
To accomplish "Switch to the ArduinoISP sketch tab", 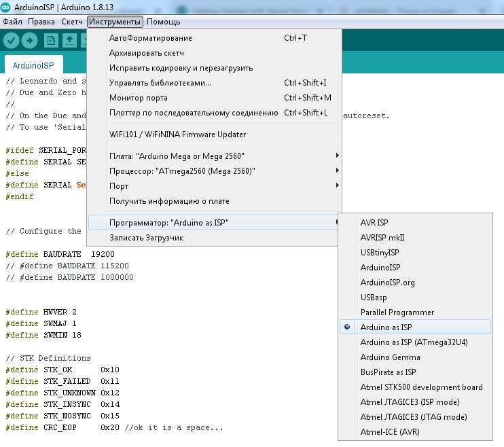I will pyautogui.click(x=35, y=65).
